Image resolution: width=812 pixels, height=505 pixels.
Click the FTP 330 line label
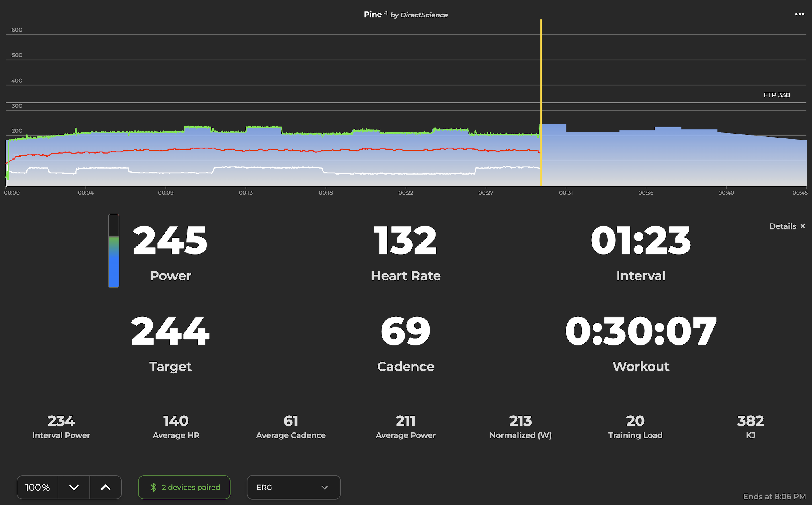[776, 95]
